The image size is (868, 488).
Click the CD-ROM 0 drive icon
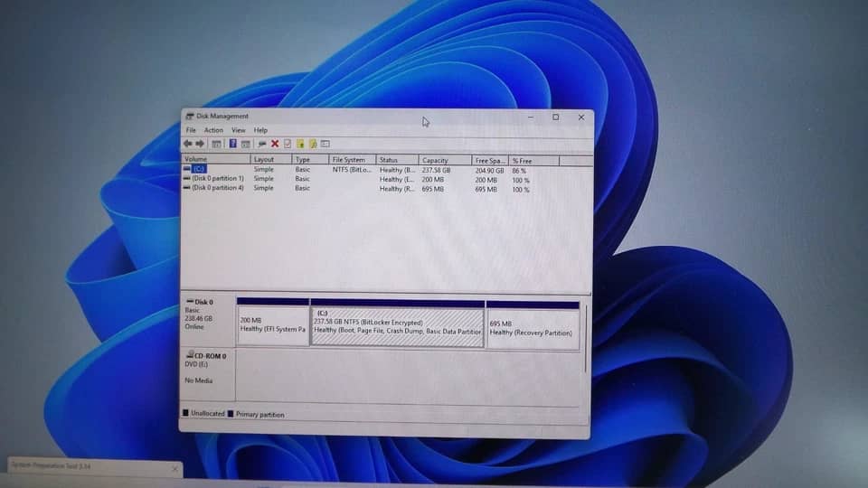pos(190,354)
